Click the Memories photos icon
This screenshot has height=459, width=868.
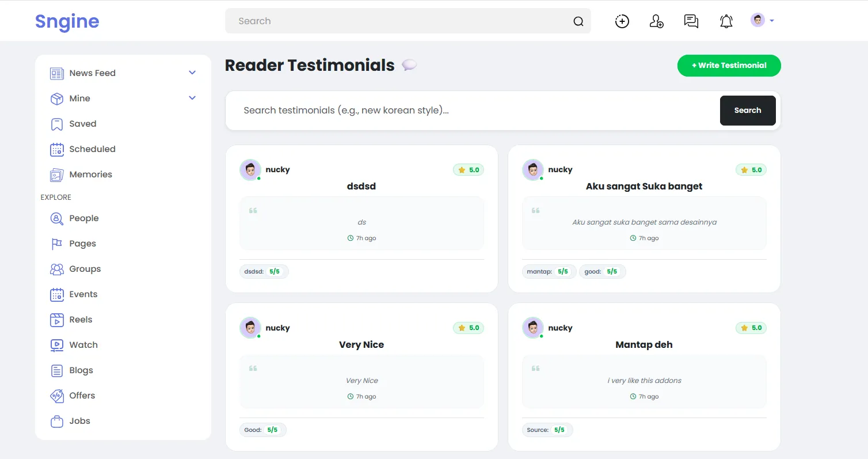click(56, 175)
